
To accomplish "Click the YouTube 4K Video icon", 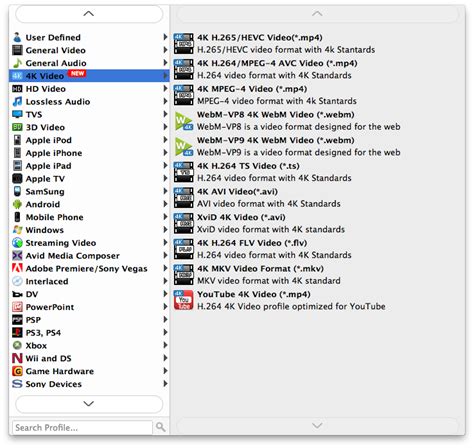I will 183,300.
